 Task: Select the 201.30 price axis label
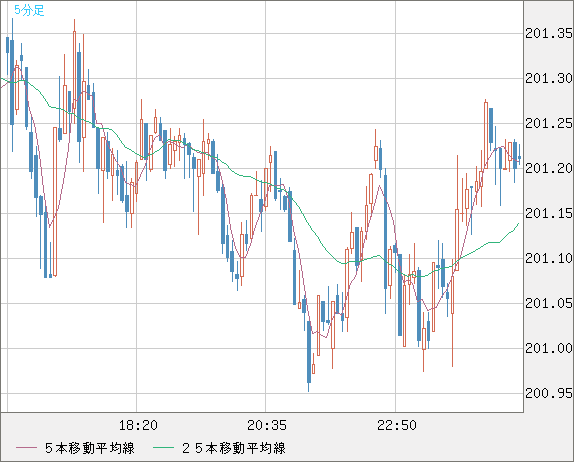tap(549, 78)
